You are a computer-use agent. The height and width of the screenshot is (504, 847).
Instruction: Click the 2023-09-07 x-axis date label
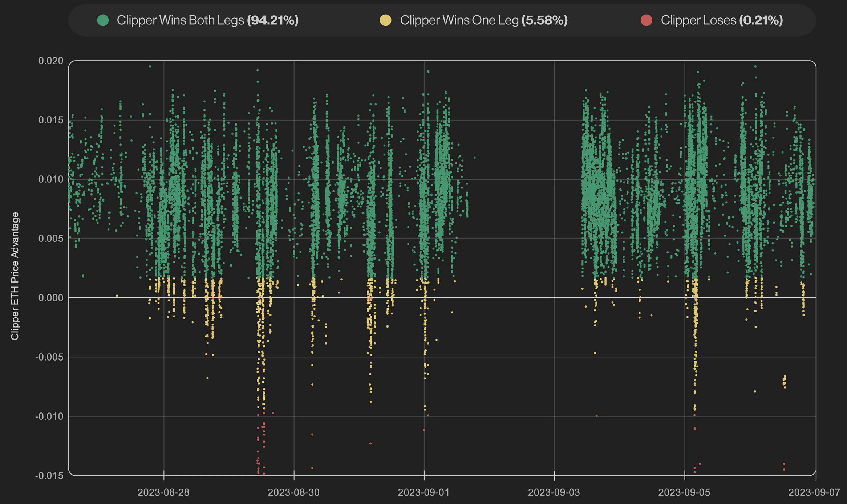814,492
